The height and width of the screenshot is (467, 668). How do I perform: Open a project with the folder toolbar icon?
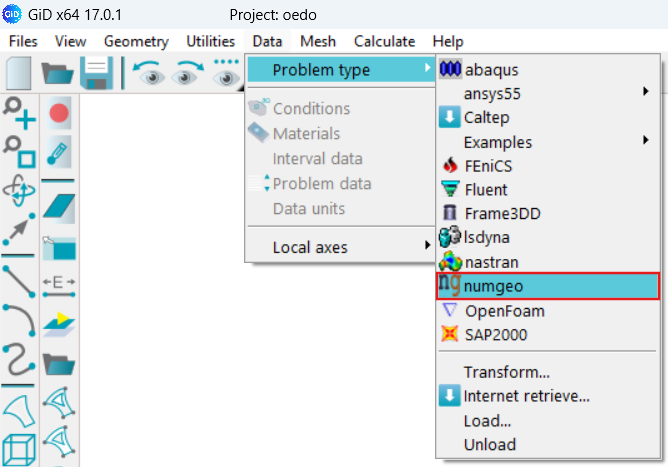58,73
